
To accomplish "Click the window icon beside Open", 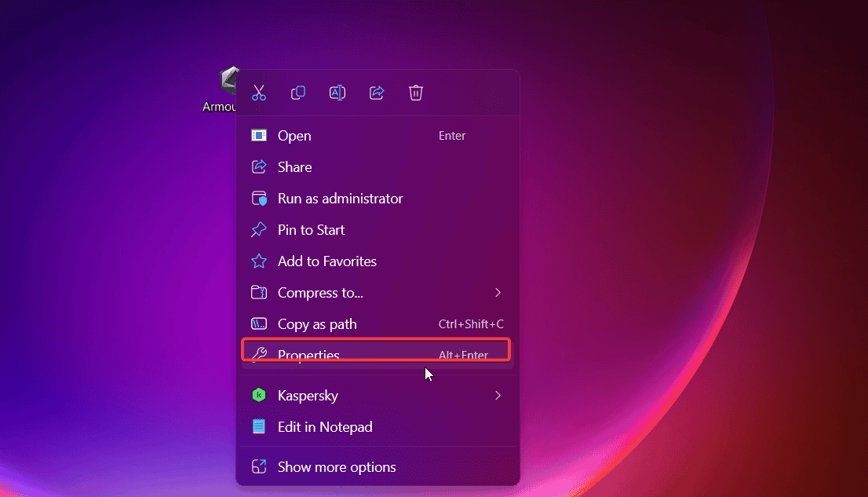I will click(x=258, y=135).
